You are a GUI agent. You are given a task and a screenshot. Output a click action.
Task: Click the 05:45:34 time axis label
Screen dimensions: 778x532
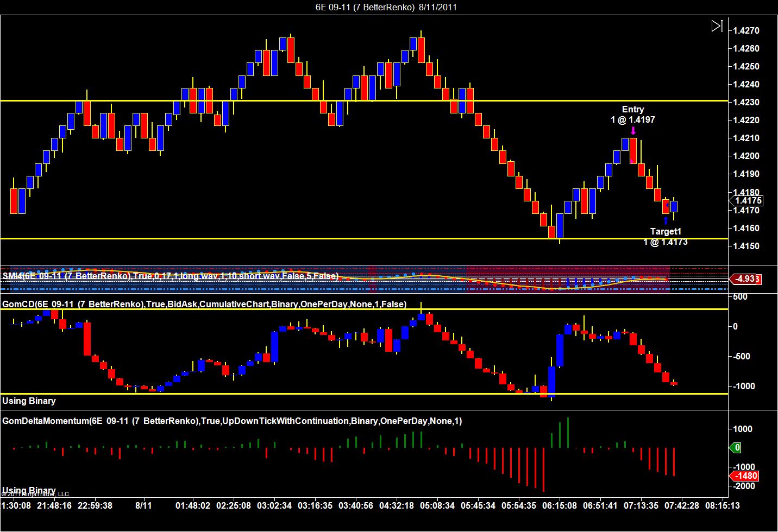pyautogui.click(x=478, y=505)
